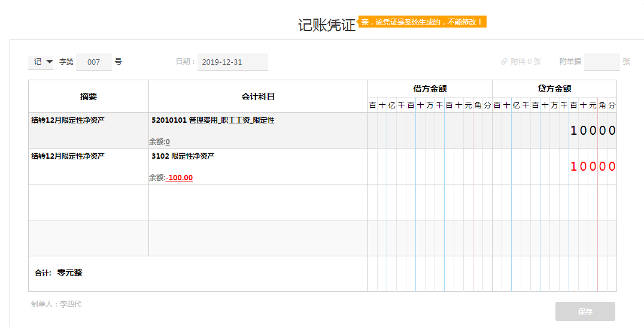This screenshot has width=644, height=327.
Task: Click the orange system-generated notice banner
Action: (x=422, y=22)
